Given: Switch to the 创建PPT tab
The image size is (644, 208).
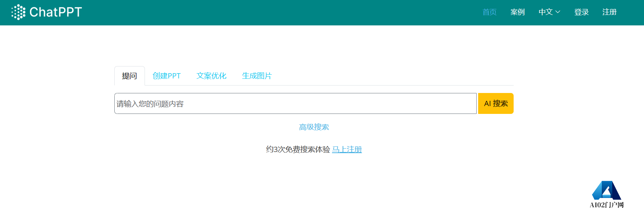Looking at the screenshot, I should point(167,76).
